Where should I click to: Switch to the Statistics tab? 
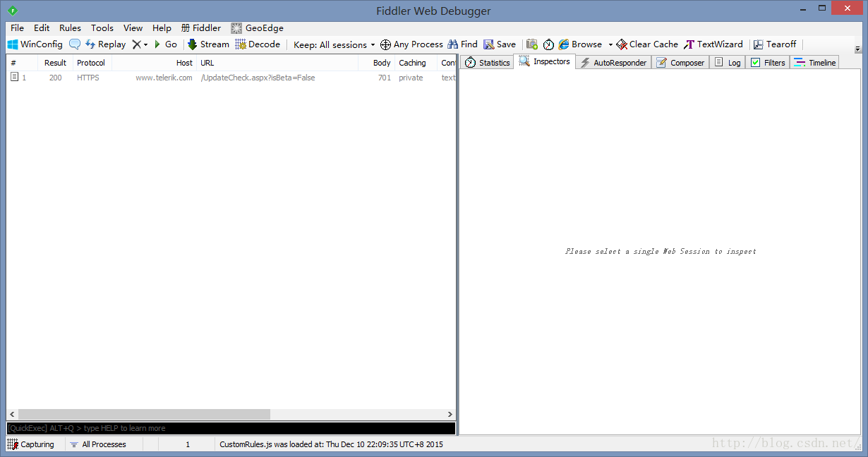coord(487,63)
